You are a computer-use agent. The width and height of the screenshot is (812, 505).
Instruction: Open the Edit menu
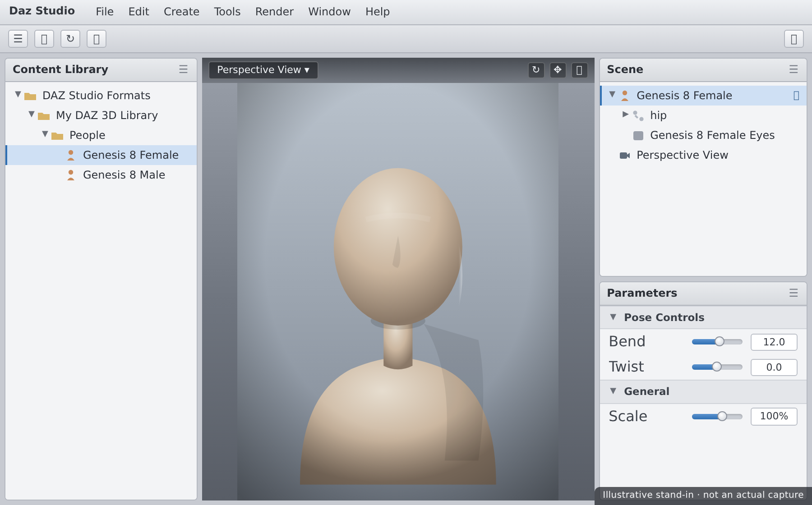[138, 12]
